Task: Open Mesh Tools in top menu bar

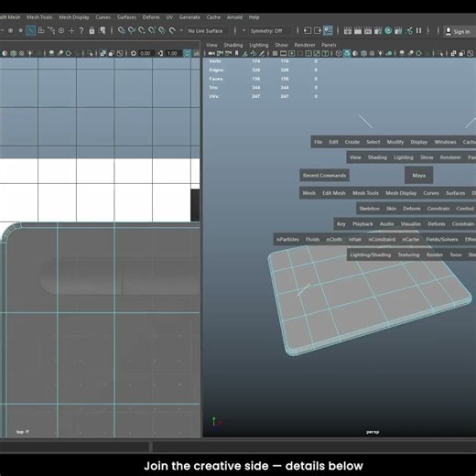Action: 39,17
